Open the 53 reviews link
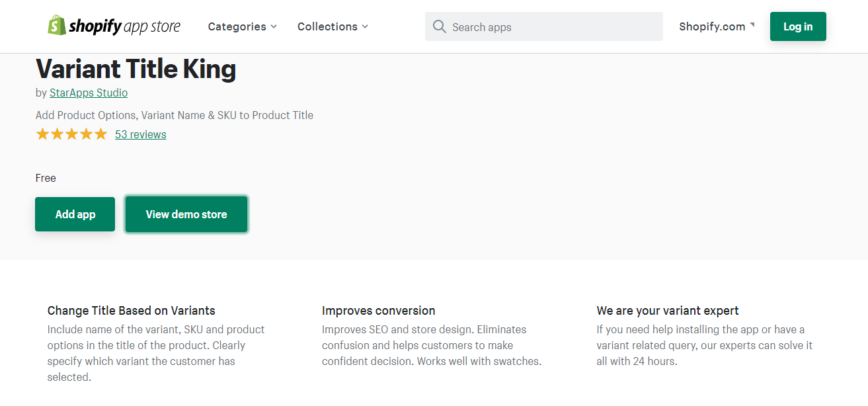Screen dimensions: 868x406 coord(141,134)
